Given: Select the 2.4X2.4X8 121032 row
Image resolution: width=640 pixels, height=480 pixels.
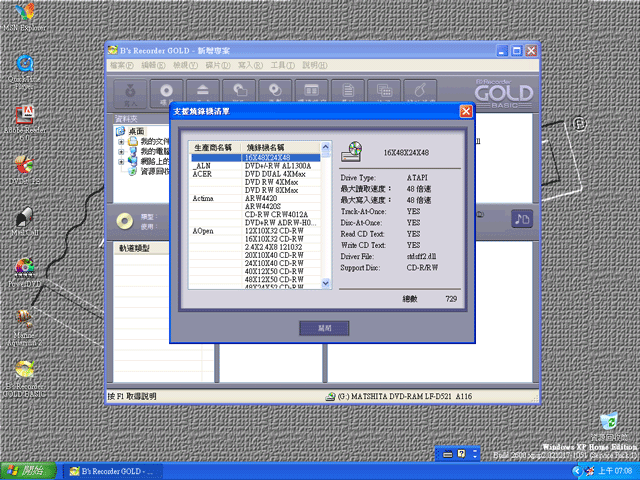Looking at the screenshot, I should [x=255, y=247].
